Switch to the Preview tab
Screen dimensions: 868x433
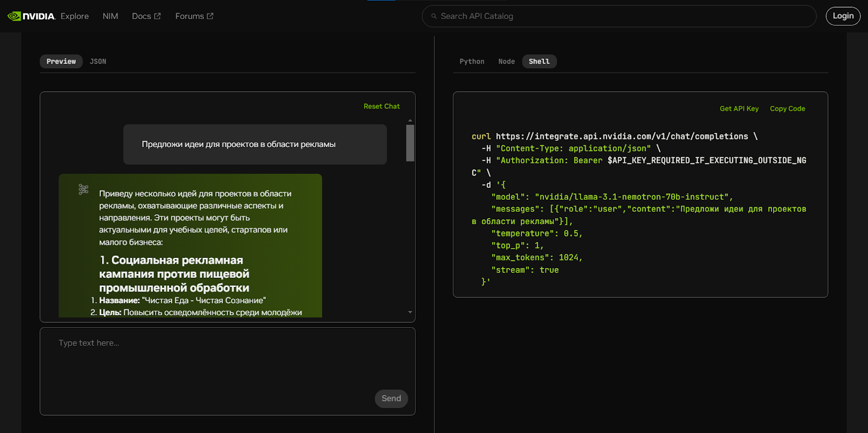click(x=61, y=61)
